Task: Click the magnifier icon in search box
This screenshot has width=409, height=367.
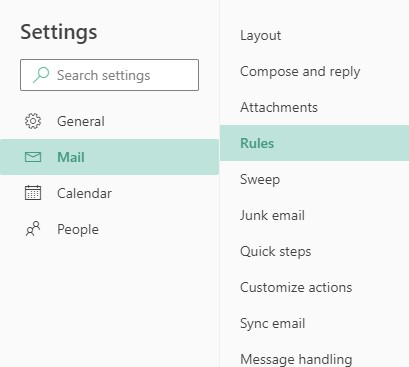Action: [x=41, y=75]
